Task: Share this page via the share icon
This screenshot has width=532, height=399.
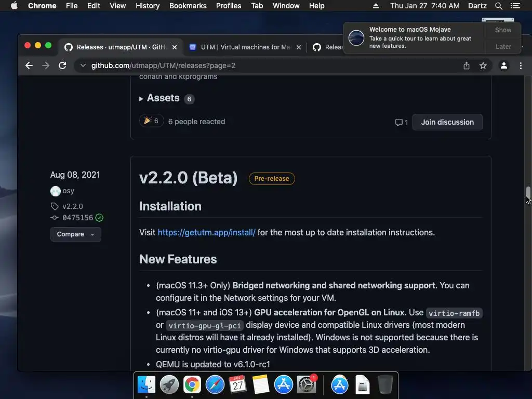Action: tap(467, 65)
